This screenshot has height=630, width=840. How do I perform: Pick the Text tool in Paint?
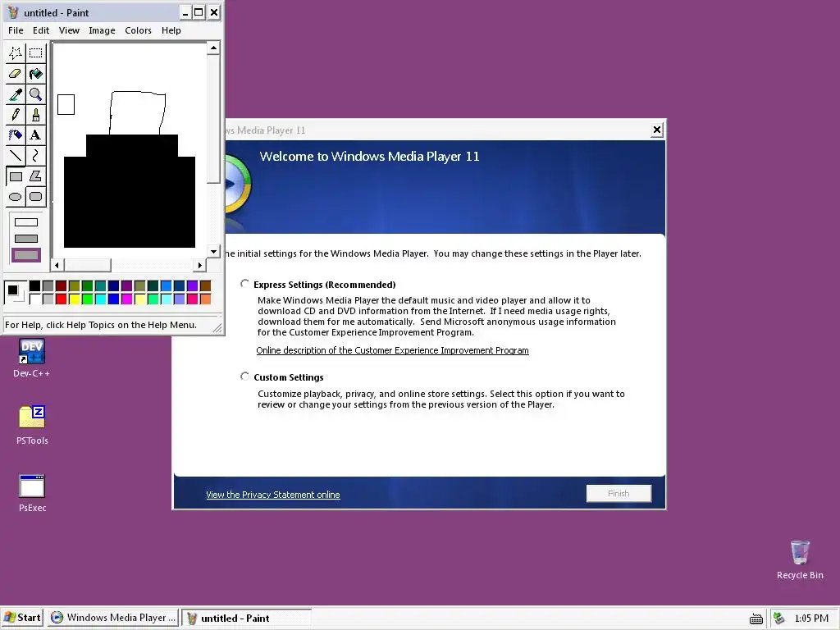[x=36, y=135]
